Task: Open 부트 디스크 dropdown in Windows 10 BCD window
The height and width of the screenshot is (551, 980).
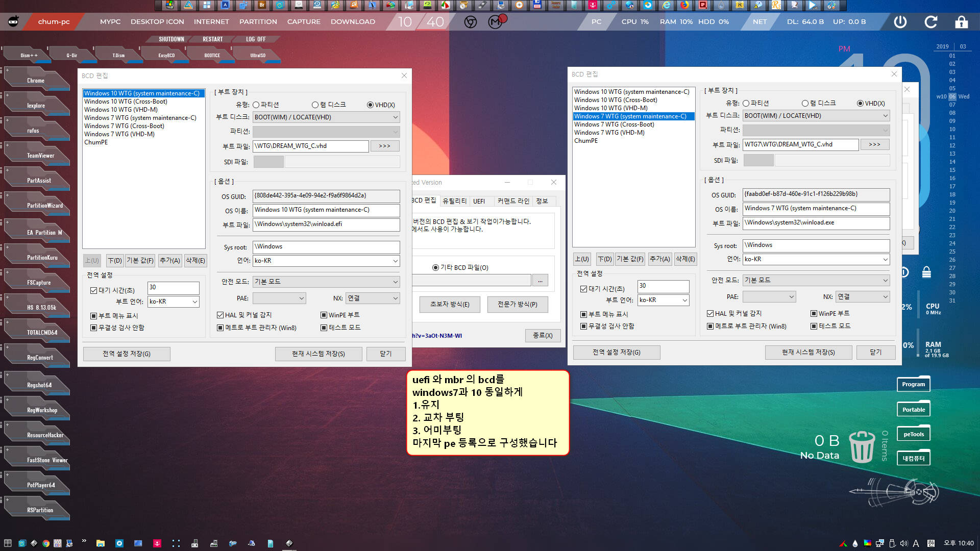Action: point(326,117)
